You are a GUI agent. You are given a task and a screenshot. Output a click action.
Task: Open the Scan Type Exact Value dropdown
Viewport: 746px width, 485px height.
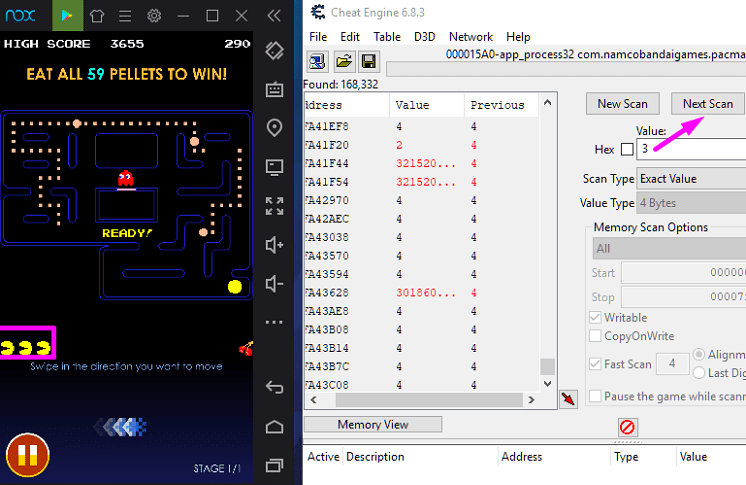691,179
